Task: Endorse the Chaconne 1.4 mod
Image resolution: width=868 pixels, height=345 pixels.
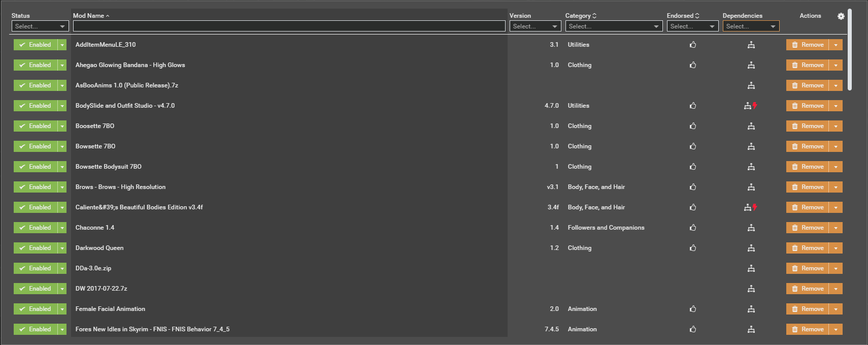Action: click(693, 228)
